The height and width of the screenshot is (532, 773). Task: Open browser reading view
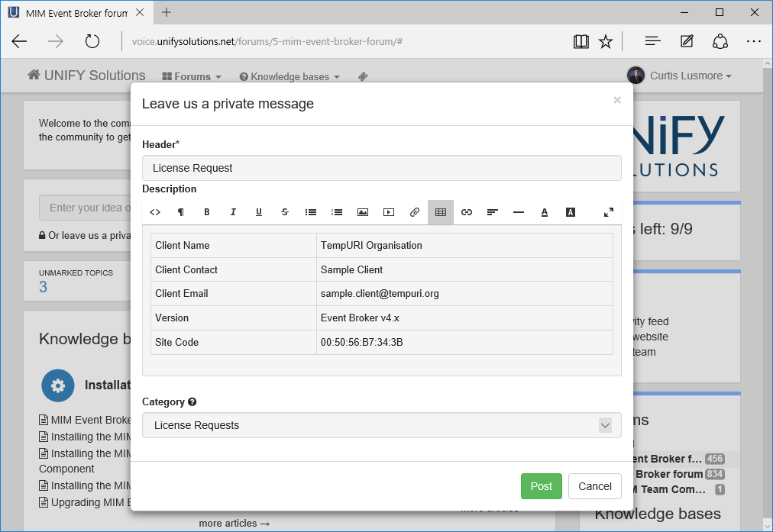pos(581,41)
